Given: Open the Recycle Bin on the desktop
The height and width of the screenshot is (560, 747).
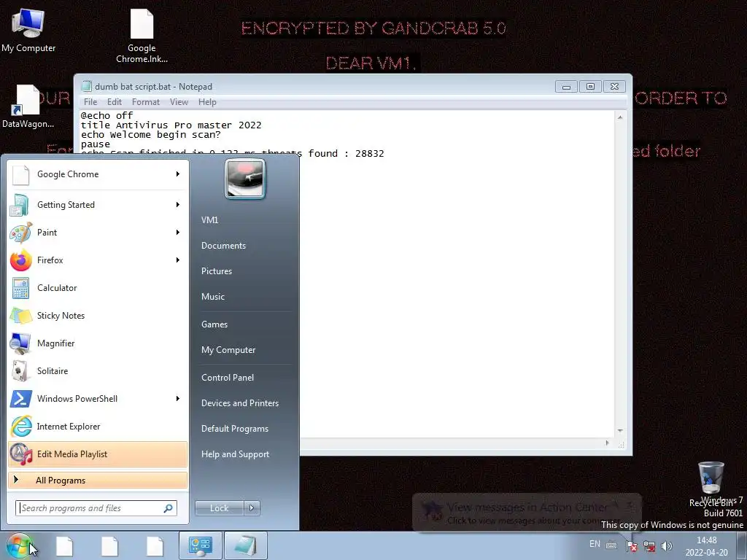Looking at the screenshot, I should (x=711, y=483).
